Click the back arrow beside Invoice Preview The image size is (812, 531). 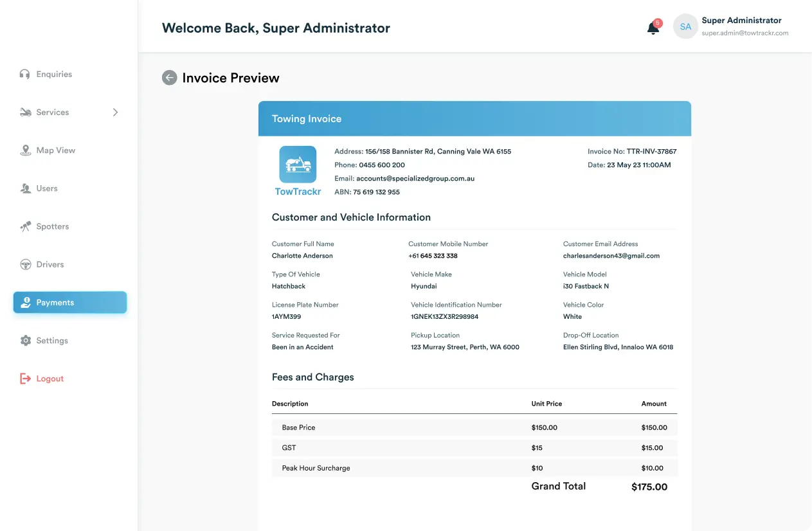[169, 78]
